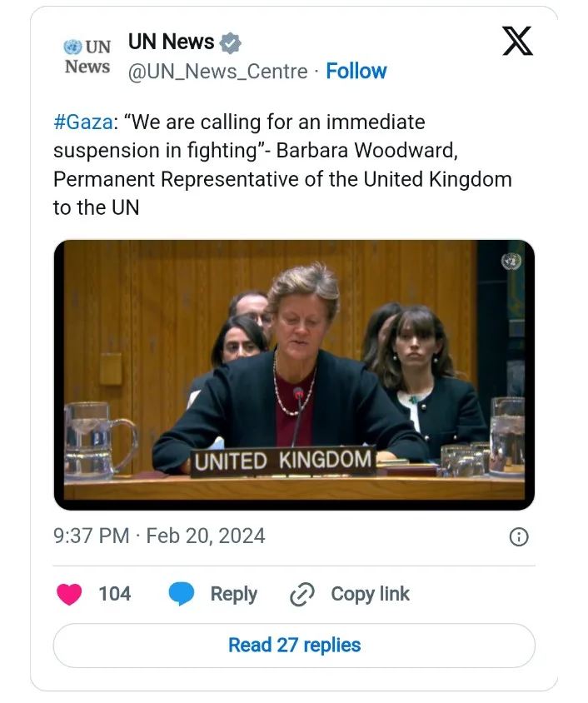Open the @UN_News_Centre handle
Image resolution: width=588 pixels, height=703 pixels.
tap(217, 72)
